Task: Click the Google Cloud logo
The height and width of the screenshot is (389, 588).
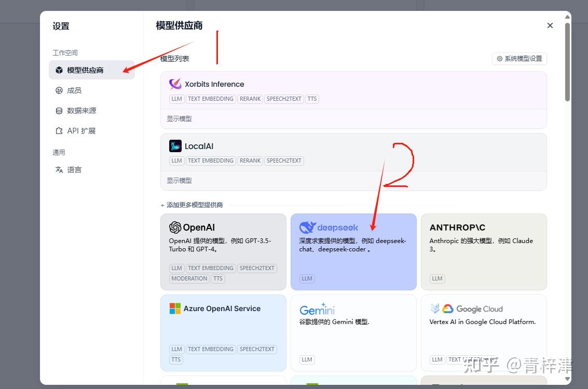Action: tap(472, 308)
